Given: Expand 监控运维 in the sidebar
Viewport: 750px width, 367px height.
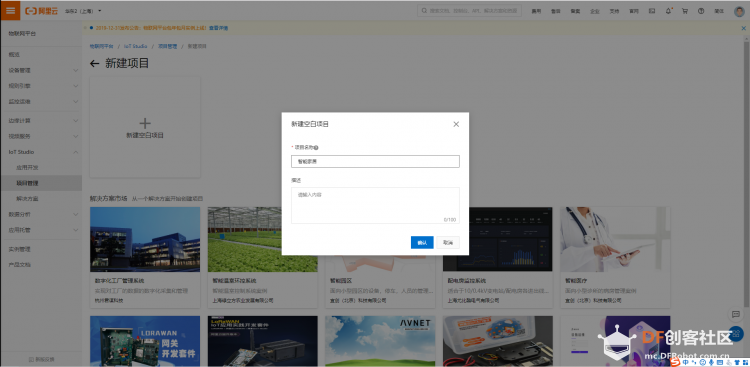Looking at the screenshot, I should pos(41,102).
